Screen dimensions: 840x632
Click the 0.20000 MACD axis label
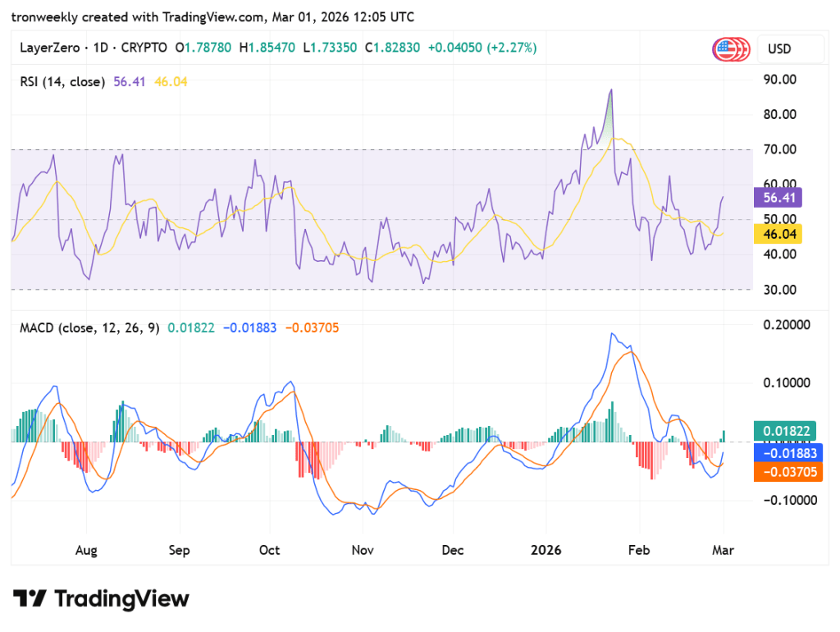click(x=787, y=325)
